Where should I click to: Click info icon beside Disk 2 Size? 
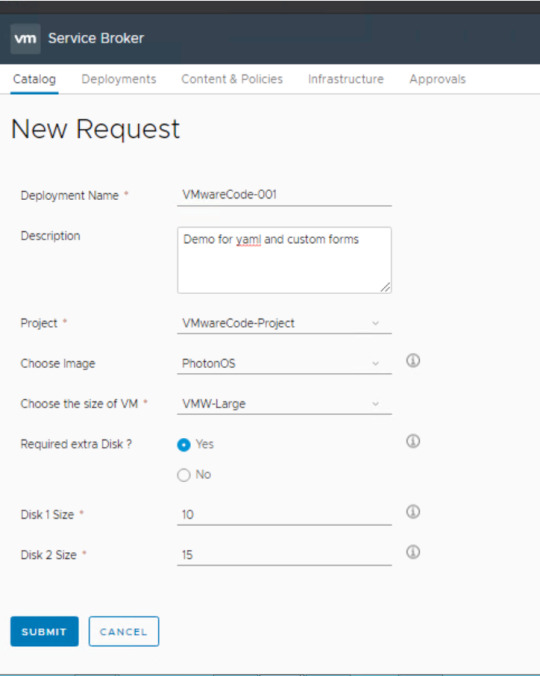click(x=413, y=552)
